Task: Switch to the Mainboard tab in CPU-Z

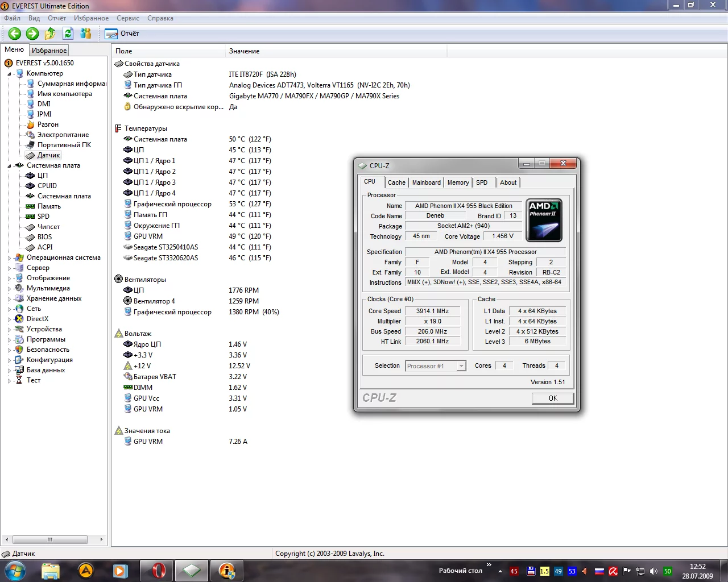Action: (426, 182)
